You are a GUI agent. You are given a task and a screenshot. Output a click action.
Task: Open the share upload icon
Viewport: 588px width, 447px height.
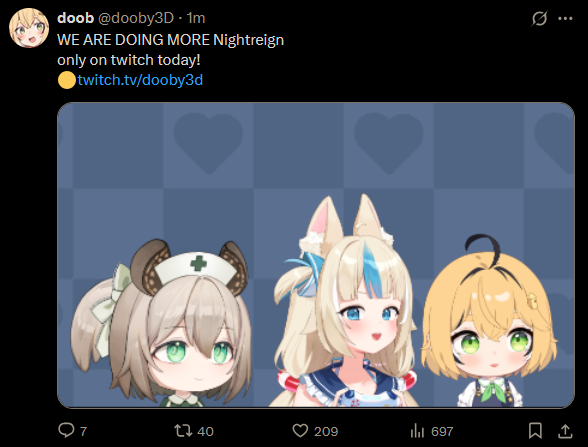pos(565,431)
